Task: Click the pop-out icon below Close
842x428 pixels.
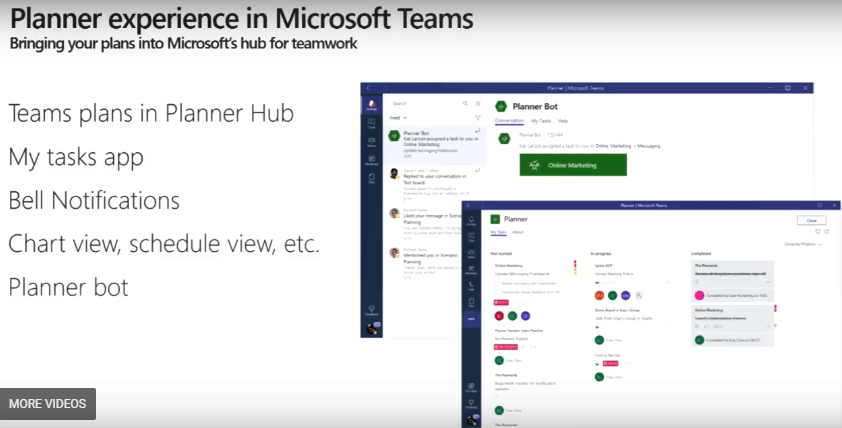Action: 827,231
